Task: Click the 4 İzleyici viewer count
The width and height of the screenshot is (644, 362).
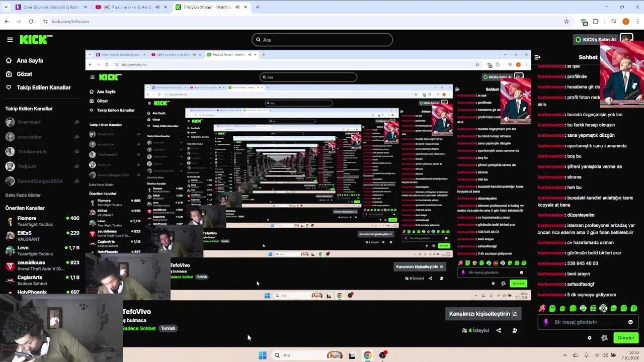Action: coord(475,330)
